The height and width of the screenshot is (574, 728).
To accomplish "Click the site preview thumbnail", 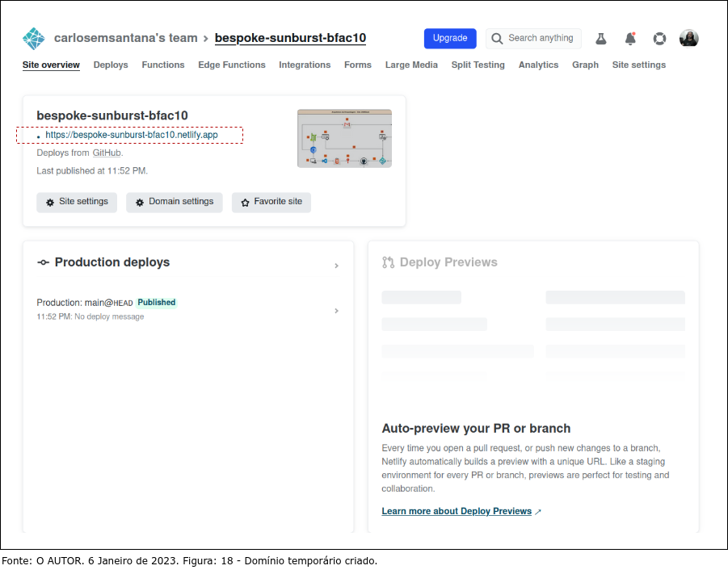I will click(344, 139).
